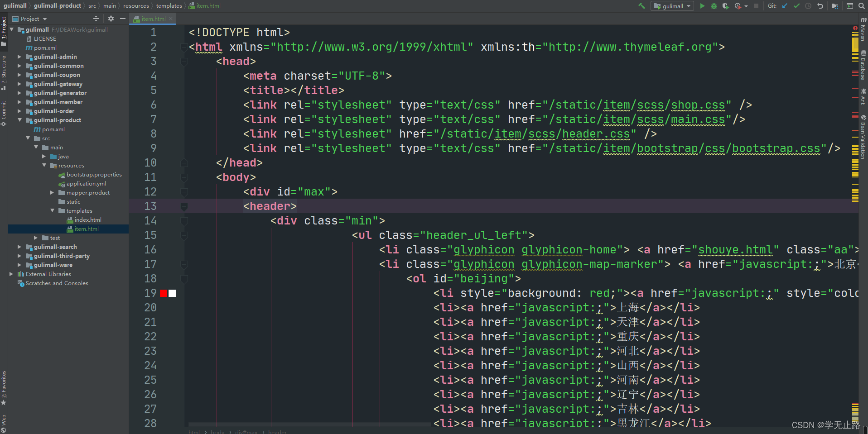Fold the body tag at line 11
868x434 pixels.
tap(184, 177)
